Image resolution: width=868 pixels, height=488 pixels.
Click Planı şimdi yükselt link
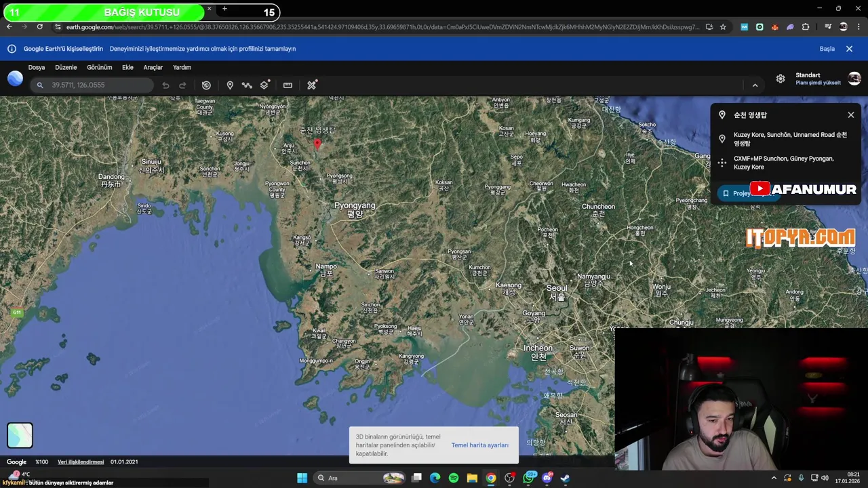(x=818, y=83)
